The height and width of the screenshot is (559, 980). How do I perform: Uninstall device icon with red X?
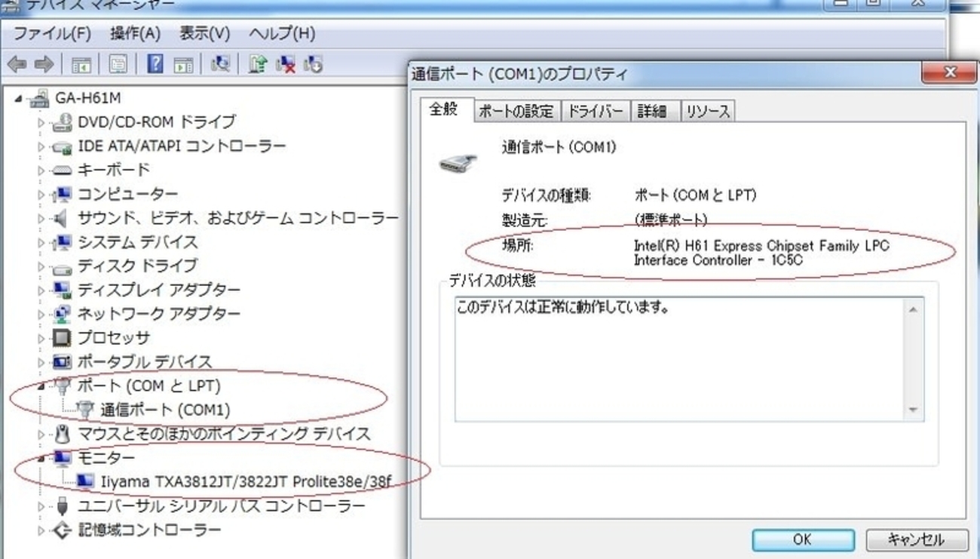tap(286, 65)
